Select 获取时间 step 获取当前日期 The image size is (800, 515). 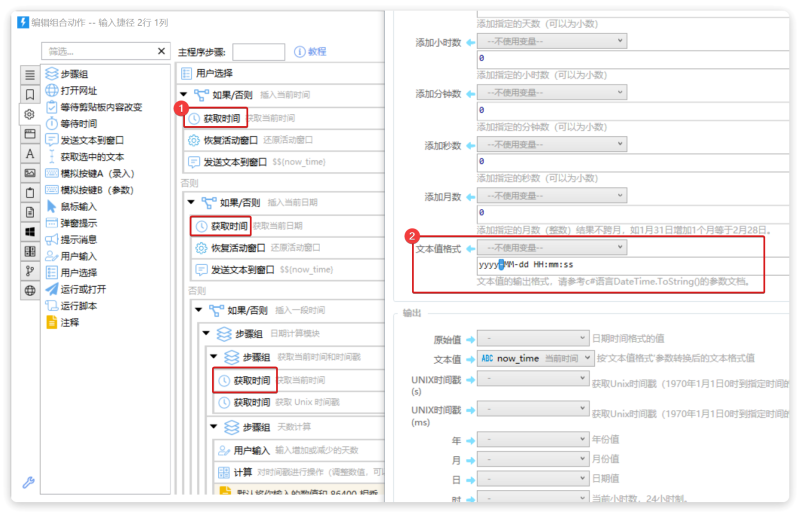(x=288, y=226)
